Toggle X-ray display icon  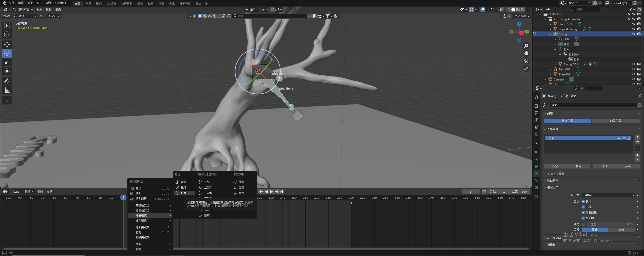tap(502, 10)
